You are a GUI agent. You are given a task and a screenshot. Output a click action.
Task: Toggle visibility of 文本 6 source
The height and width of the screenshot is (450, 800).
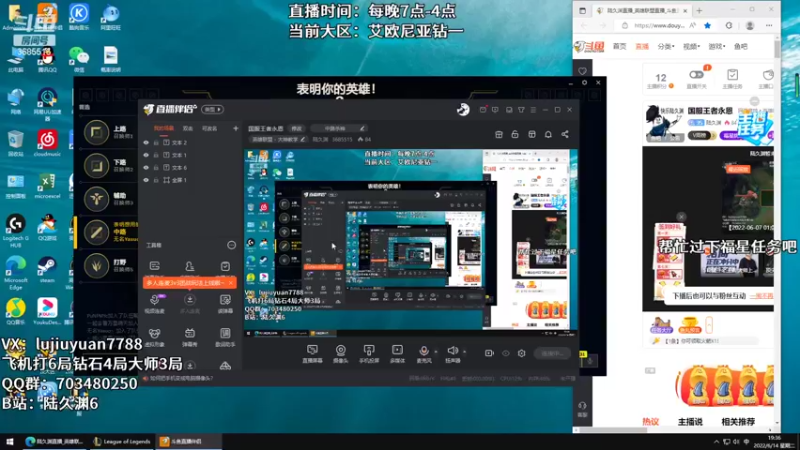click(x=146, y=168)
